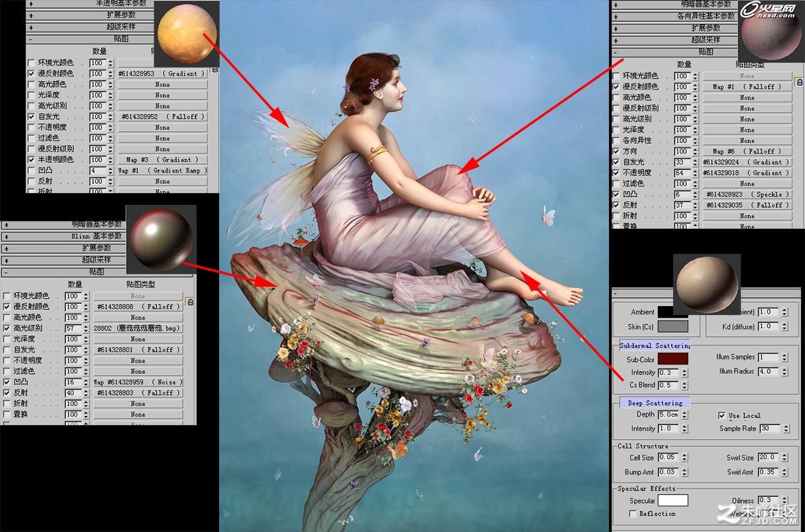Screen dimensions: 805x532
Task: Open the #614329018 (Gradient) opacity slot
Action: point(747,173)
